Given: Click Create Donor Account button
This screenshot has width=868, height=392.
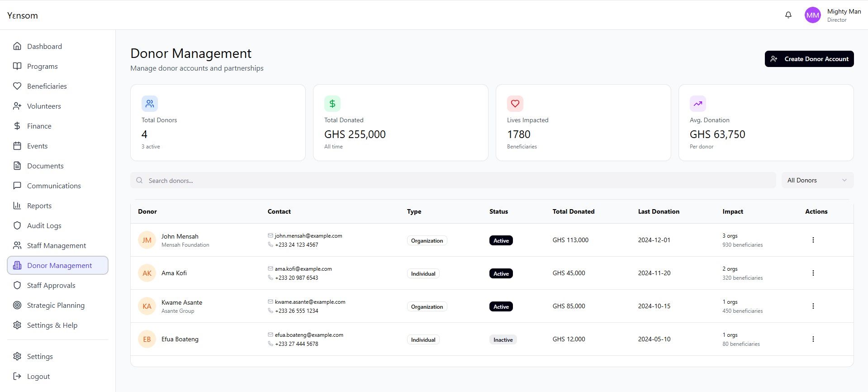Looking at the screenshot, I should tap(809, 59).
